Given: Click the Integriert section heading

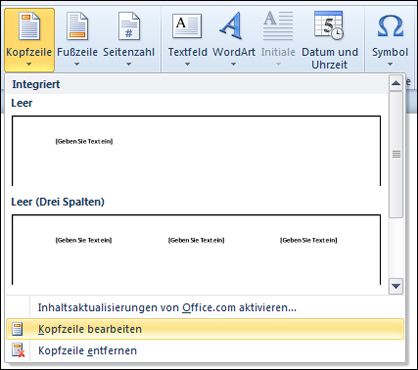Looking at the screenshot, I should [36, 84].
